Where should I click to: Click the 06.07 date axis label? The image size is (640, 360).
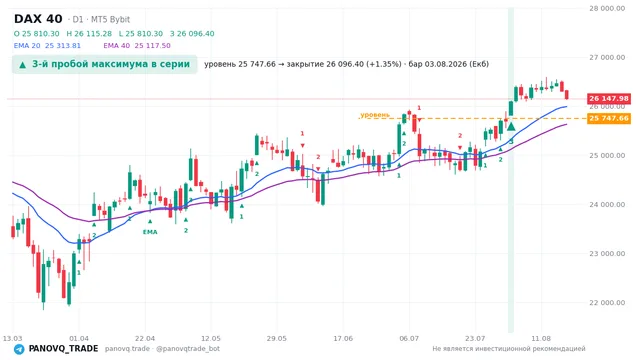409,338
